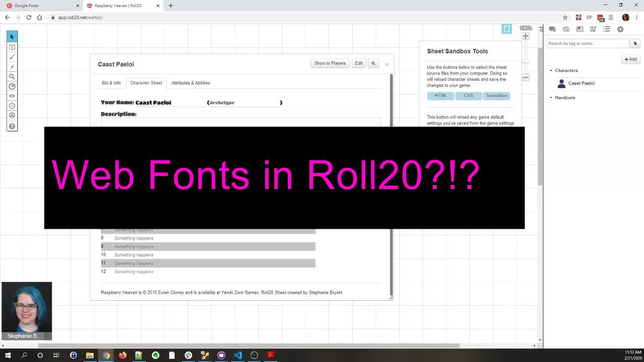
Task: Close the Caast Paeloi sheet dialog
Action: pyautogui.click(x=386, y=64)
